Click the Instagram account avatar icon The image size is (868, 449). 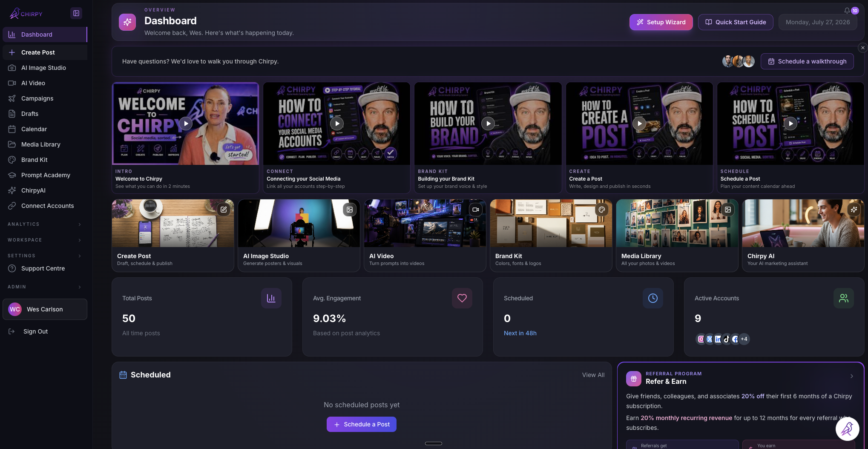point(701,339)
